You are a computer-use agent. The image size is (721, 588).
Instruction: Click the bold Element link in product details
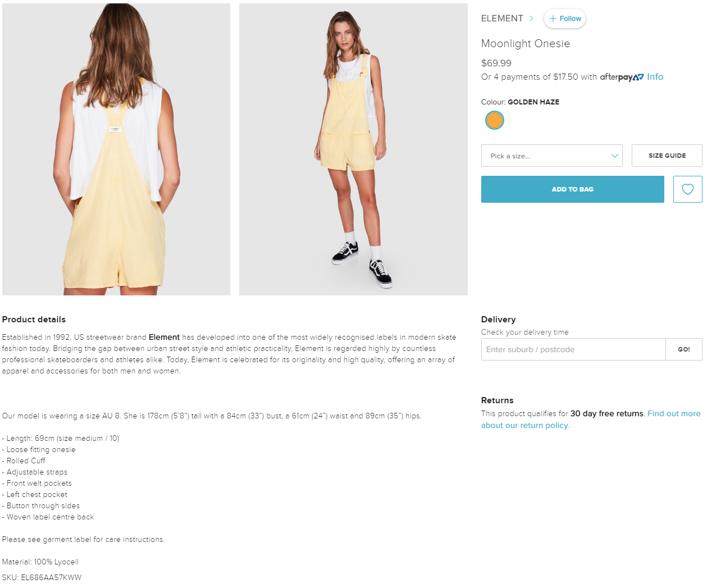click(x=164, y=338)
